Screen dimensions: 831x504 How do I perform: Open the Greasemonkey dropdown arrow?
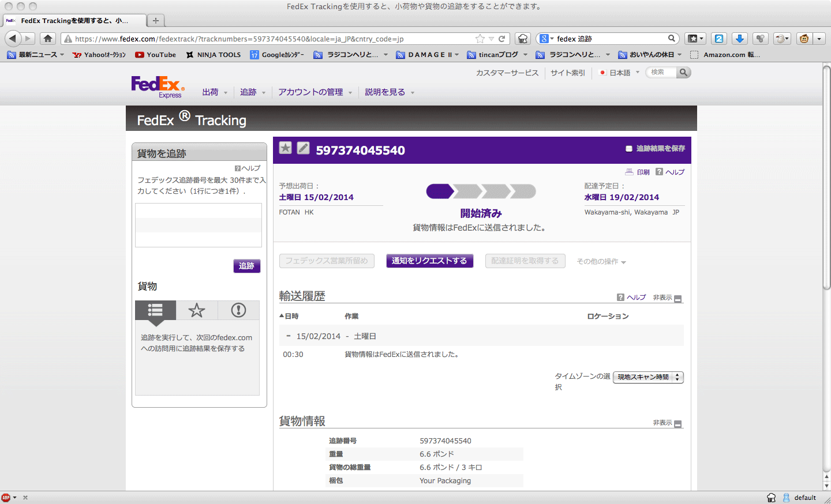click(819, 39)
